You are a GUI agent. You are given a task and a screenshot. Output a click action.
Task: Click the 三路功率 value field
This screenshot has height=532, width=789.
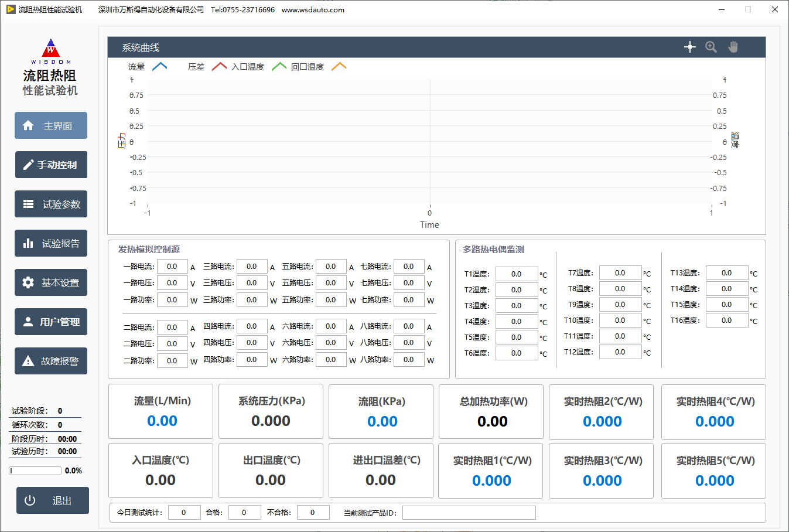252,300
